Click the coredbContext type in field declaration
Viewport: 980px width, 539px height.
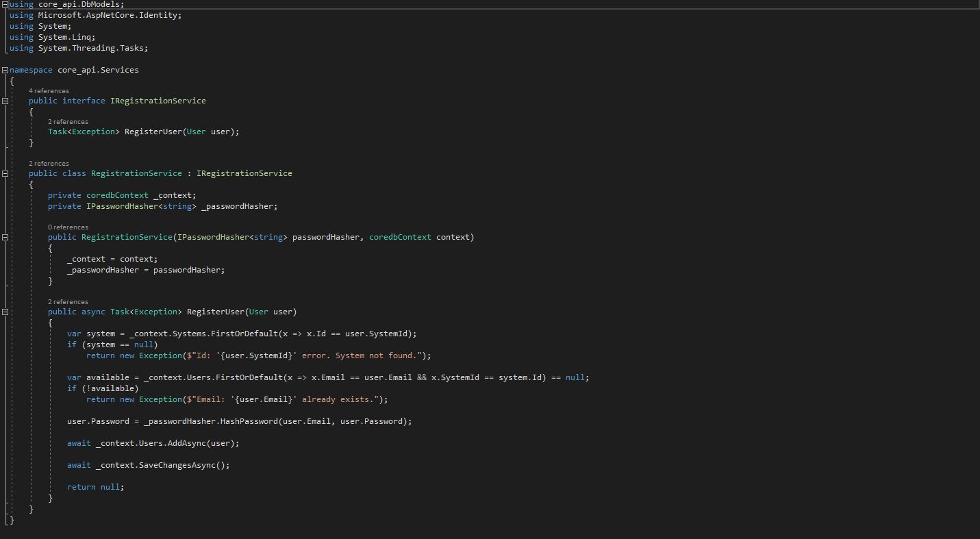coord(117,195)
